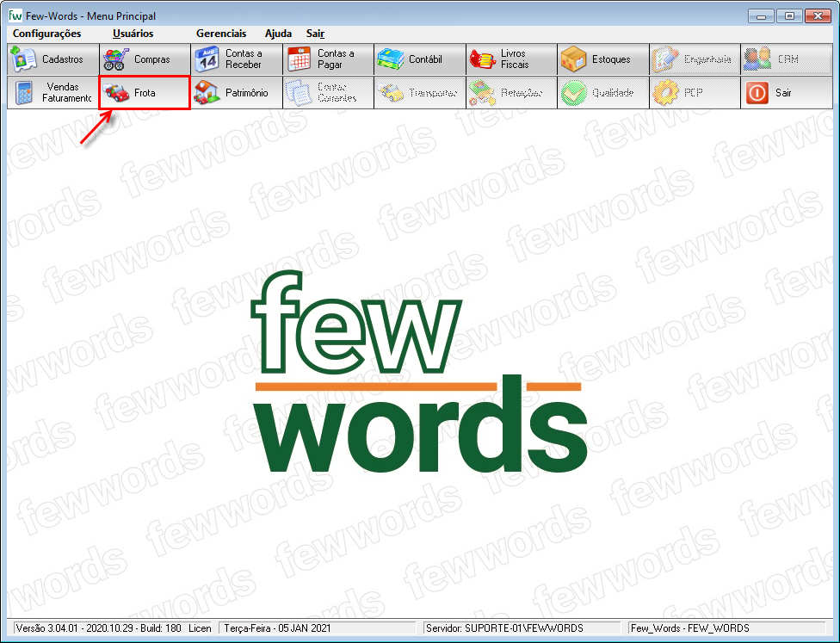
Task: Open the Contas a Pagar calendar icon
Action: (299, 59)
